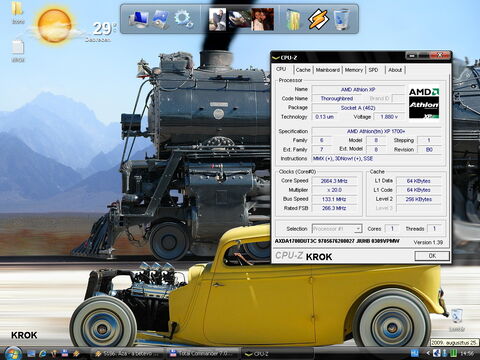Click the taskbar clock
The image size is (480, 360).
(467, 353)
